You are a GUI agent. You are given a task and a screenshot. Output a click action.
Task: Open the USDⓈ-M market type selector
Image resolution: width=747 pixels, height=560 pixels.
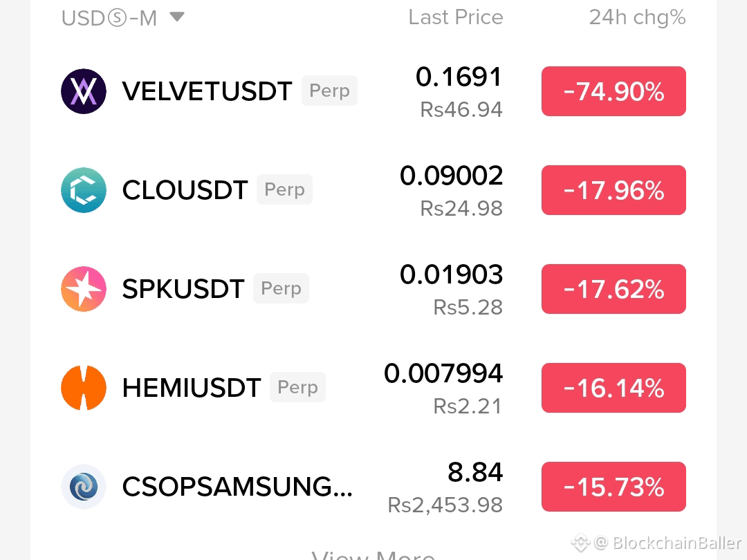point(123,18)
